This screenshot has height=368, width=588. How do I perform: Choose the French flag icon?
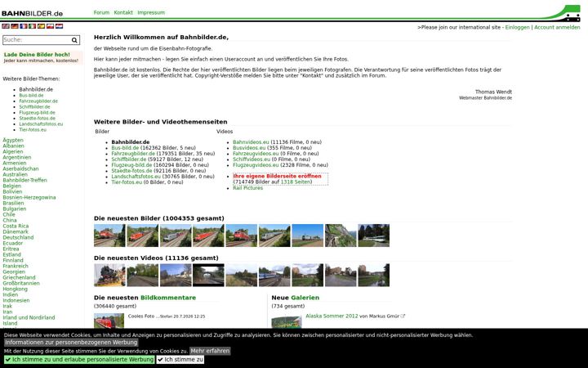click(x=24, y=26)
